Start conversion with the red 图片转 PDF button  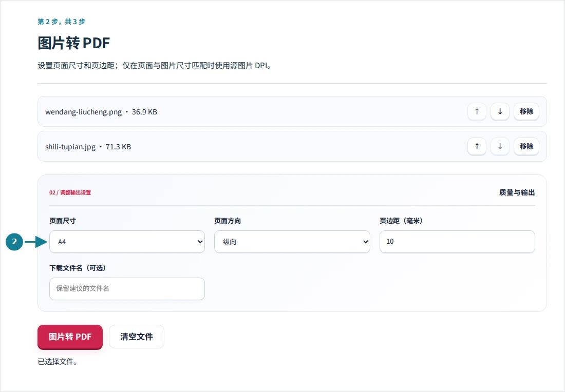pos(70,337)
